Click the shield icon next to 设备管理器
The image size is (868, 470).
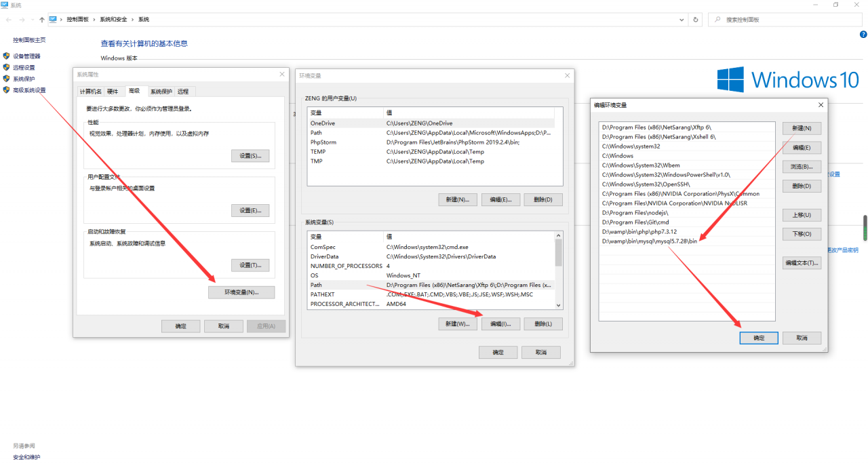point(7,56)
